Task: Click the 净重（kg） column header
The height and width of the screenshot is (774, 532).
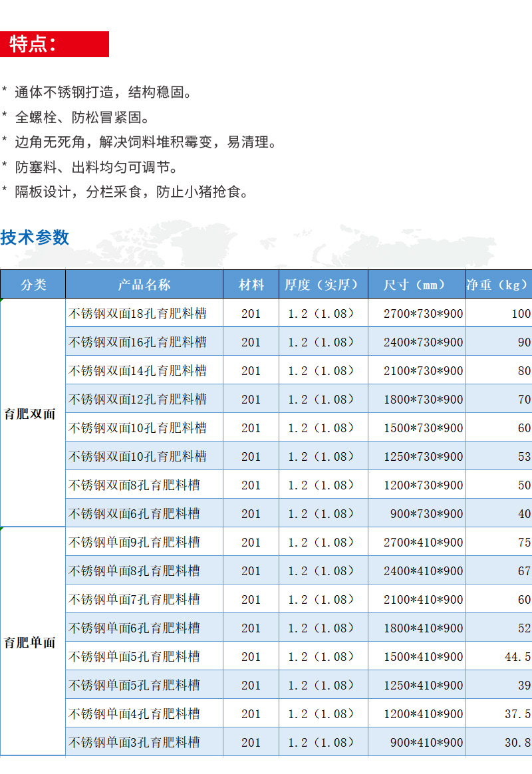Action: click(497, 285)
